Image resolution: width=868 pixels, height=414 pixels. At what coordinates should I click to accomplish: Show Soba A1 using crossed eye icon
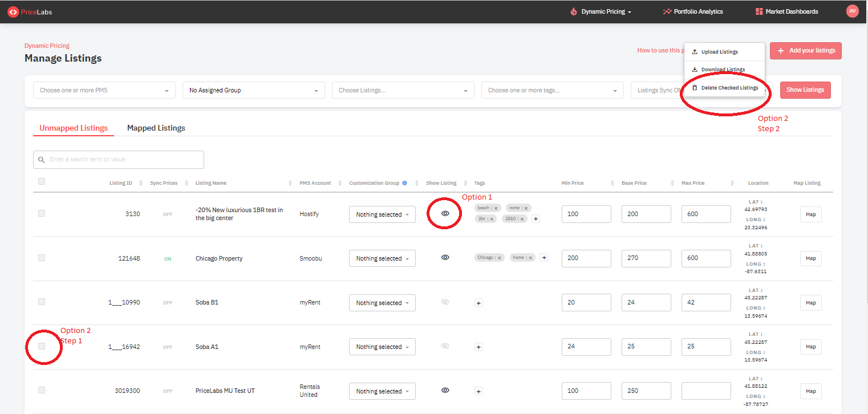pos(445,346)
